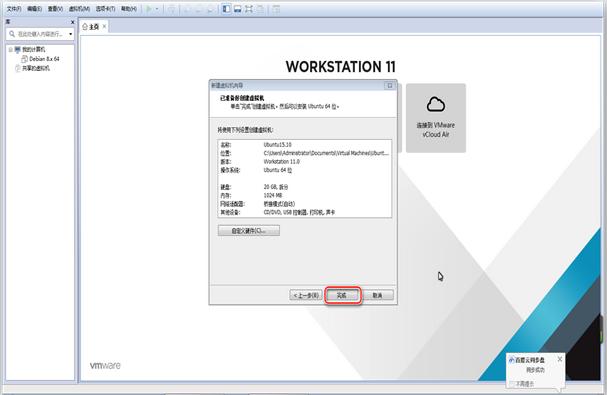The width and height of the screenshot is (607, 395).
Task: Toggle the show library panel icon
Action: [x=226, y=9]
